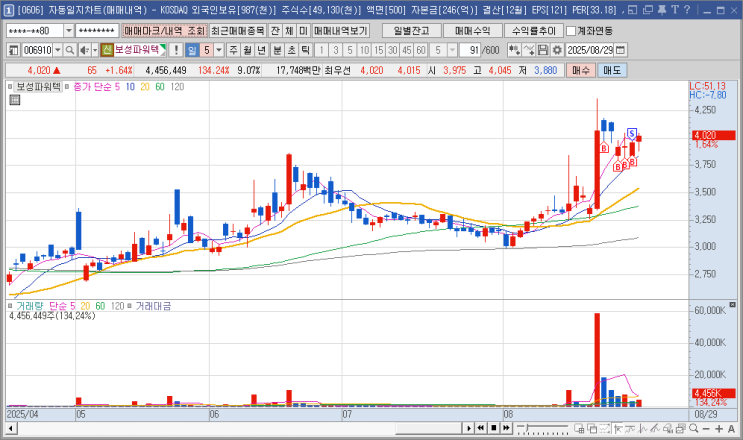Screen dimensions: 743x440
Task: Click the line indicator add icon
Action: coord(529,50)
